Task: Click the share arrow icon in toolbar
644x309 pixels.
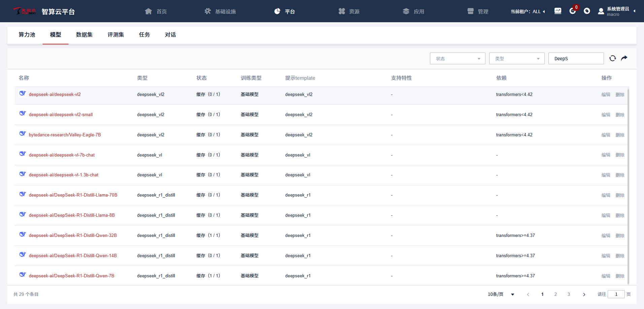Action: coord(624,58)
